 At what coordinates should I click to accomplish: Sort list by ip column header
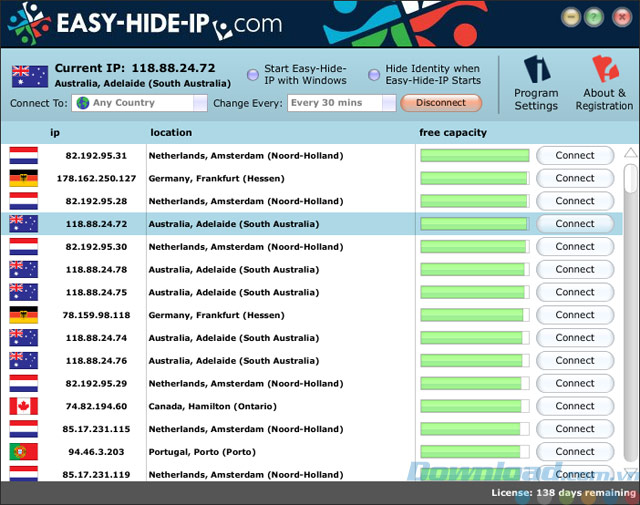(55, 133)
